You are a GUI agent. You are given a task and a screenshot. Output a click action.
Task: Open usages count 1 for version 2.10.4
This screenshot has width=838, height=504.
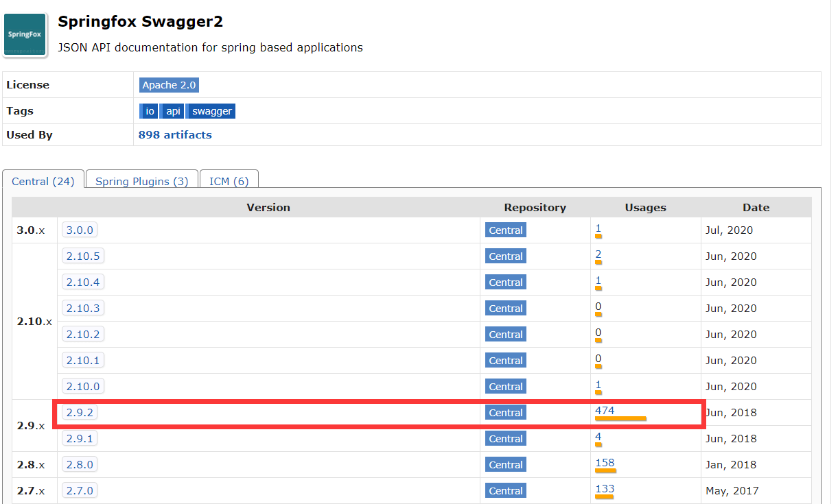click(x=598, y=280)
